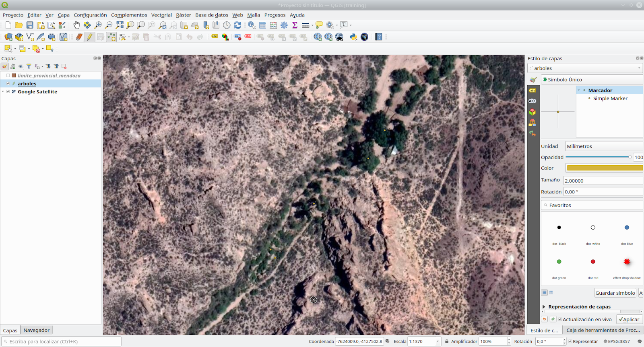This screenshot has height=347, width=644.
Task: Switch to the Navegador tab
Action: tap(36, 330)
